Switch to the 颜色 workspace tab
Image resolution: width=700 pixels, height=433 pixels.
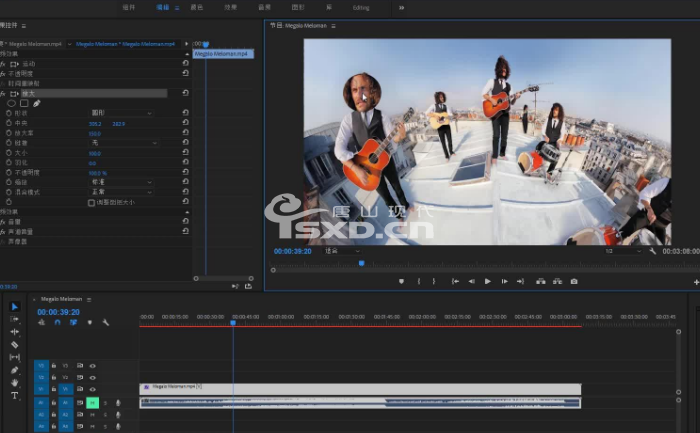click(x=196, y=8)
